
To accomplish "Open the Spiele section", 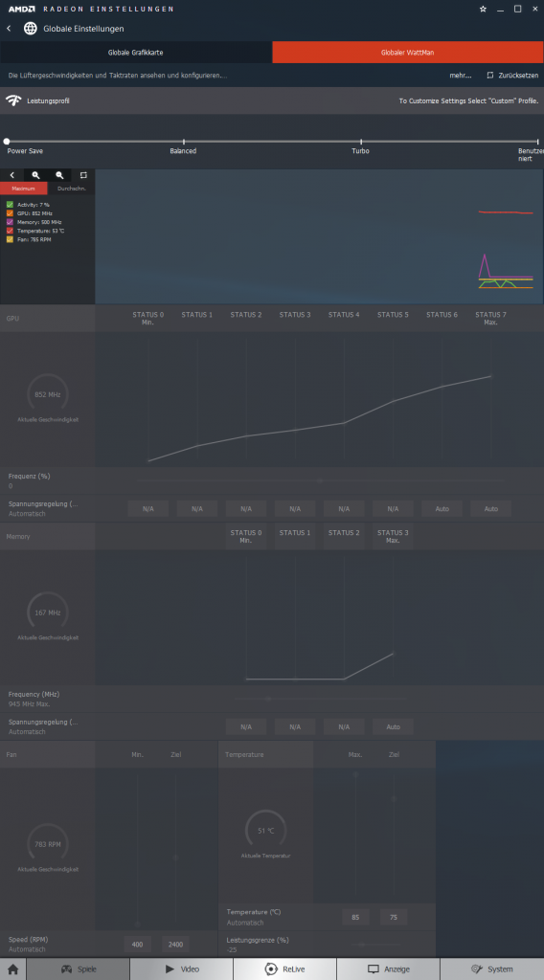I will [x=79, y=969].
